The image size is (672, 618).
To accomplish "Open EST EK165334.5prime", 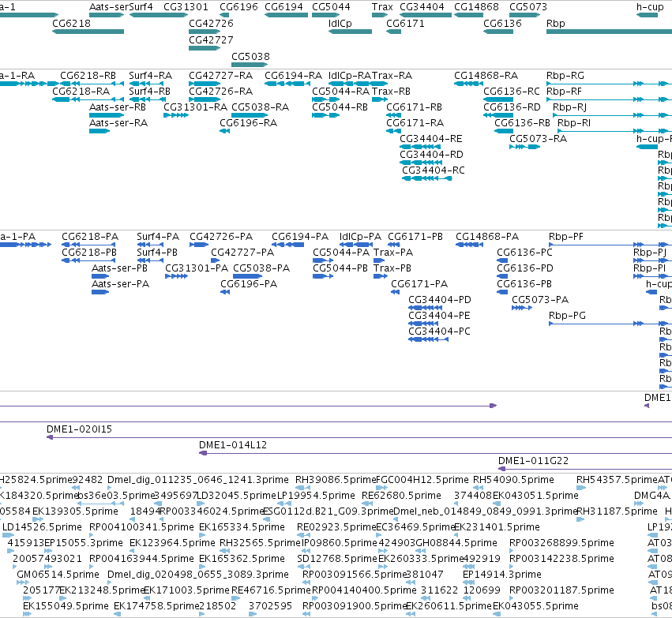I will (x=242, y=527).
